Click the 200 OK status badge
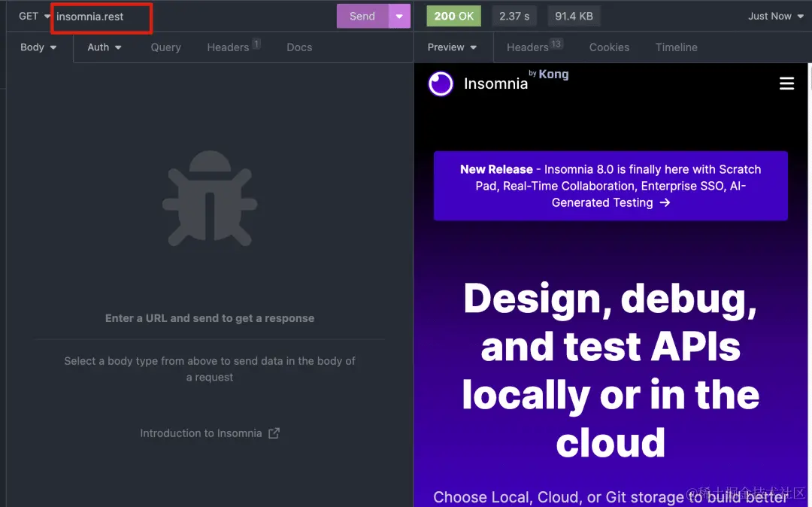 click(453, 16)
